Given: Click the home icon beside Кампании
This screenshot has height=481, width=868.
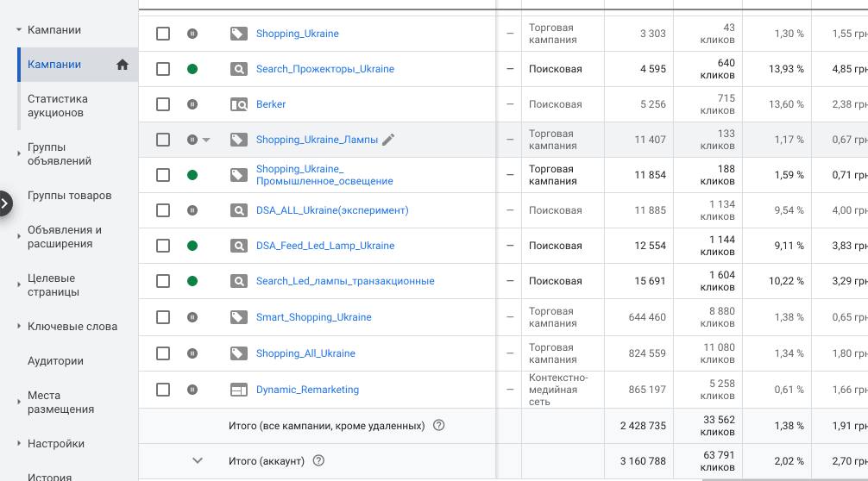Looking at the screenshot, I should pos(123,65).
